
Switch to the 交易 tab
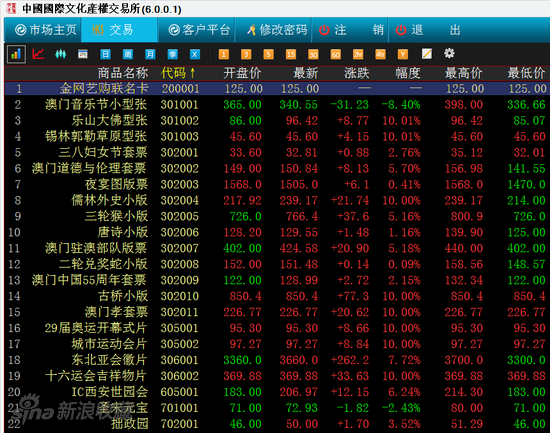point(120,30)
